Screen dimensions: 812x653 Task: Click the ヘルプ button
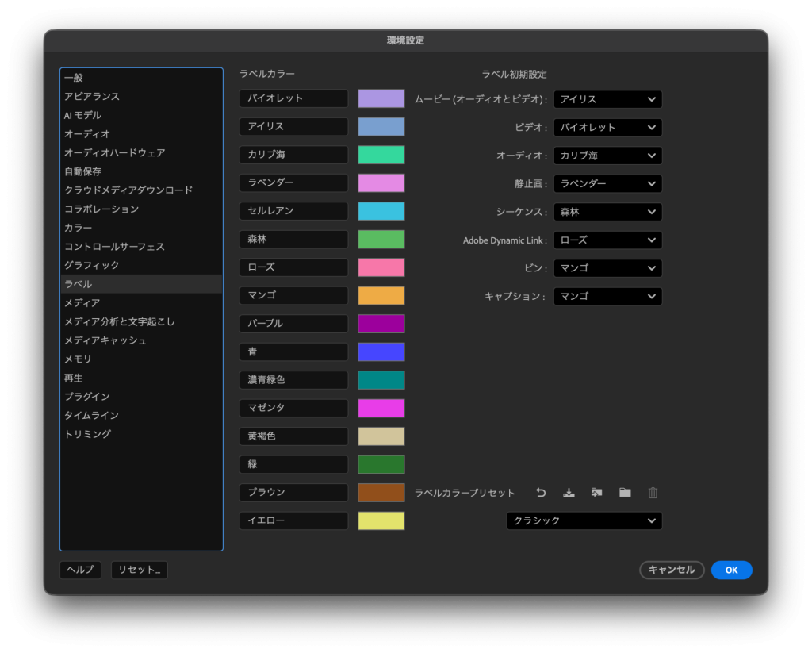point(80,570)
